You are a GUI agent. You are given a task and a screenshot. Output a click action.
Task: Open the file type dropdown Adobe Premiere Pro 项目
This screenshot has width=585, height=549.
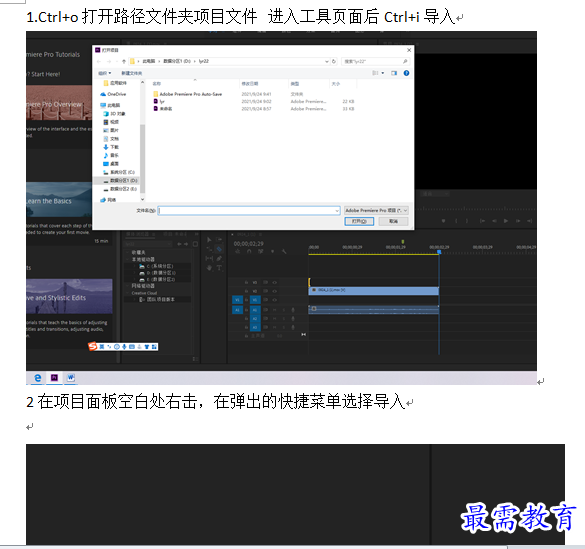(376, 210)
